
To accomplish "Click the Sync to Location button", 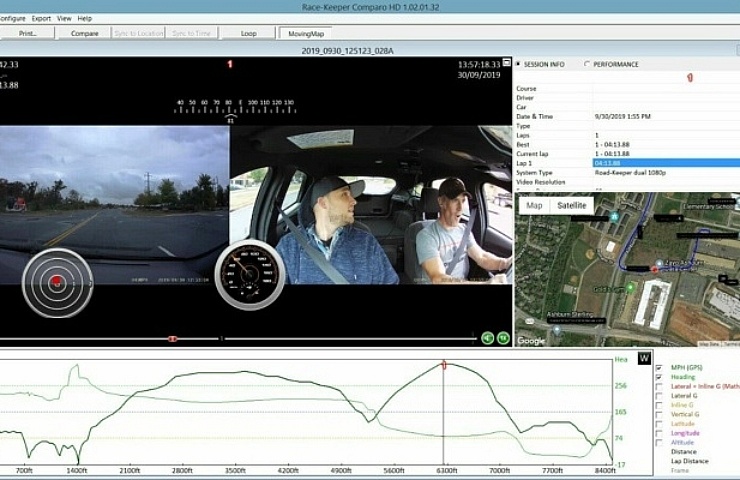I will click(x=139, y=33).
